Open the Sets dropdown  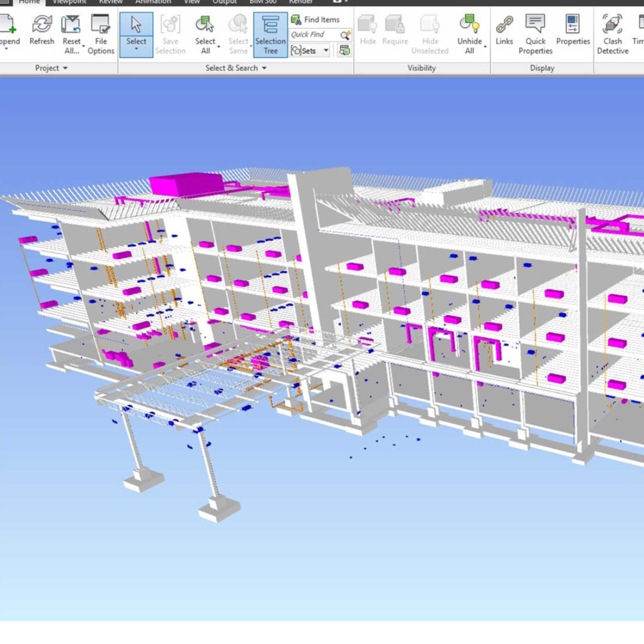click(311, 51)
